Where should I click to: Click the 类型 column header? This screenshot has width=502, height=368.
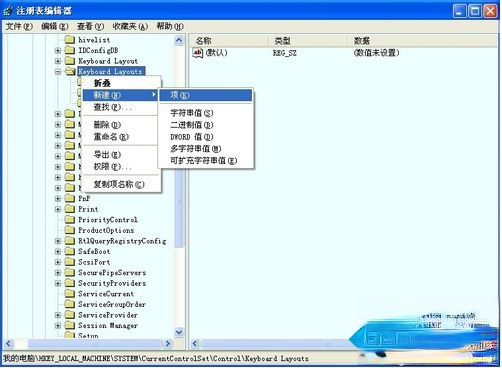pos(308,41)
